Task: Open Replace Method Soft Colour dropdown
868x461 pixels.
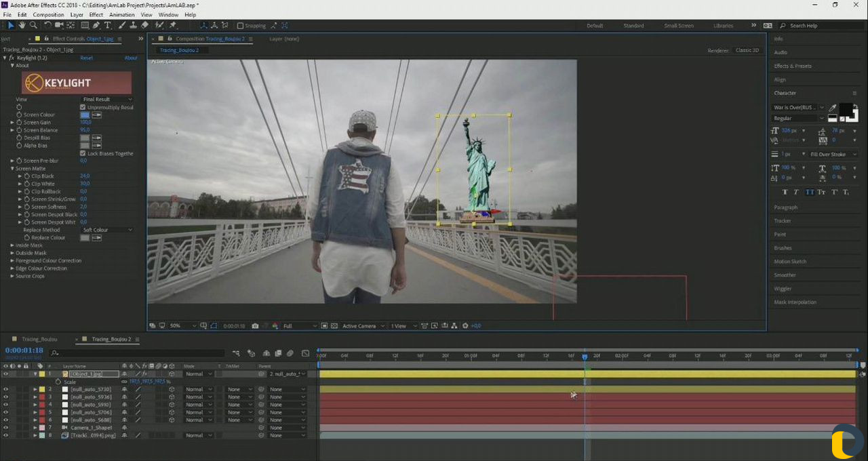Action: coord(106,230)
